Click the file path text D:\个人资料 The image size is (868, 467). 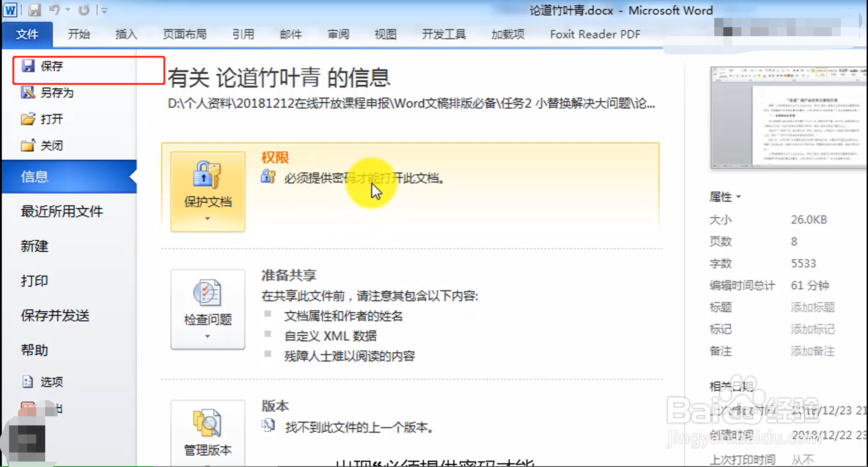(x=411, y=104)
